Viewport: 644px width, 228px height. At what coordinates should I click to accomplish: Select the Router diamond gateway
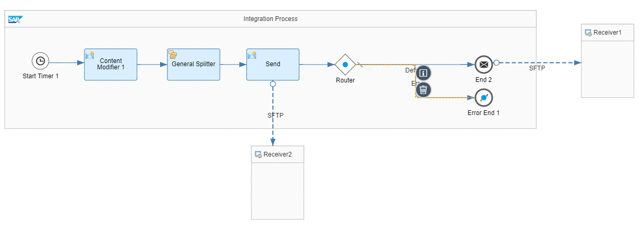(x=345, y=65)
